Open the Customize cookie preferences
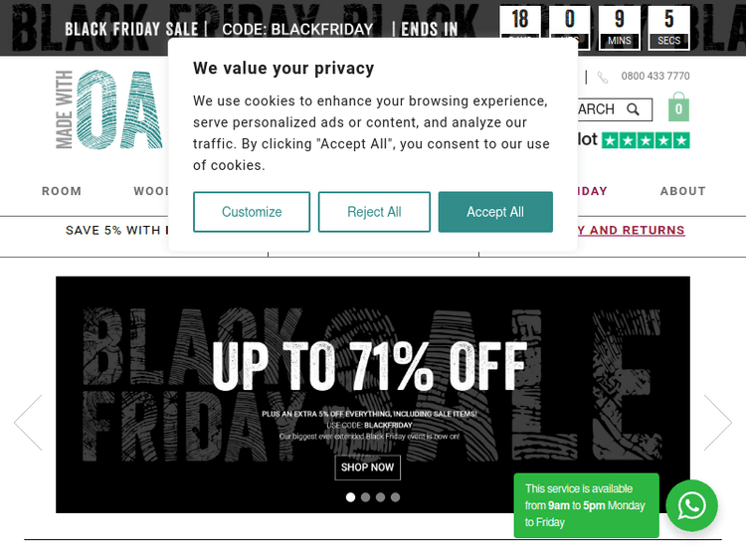The height and width of the screenshot is (560, 746). (252, 212)
